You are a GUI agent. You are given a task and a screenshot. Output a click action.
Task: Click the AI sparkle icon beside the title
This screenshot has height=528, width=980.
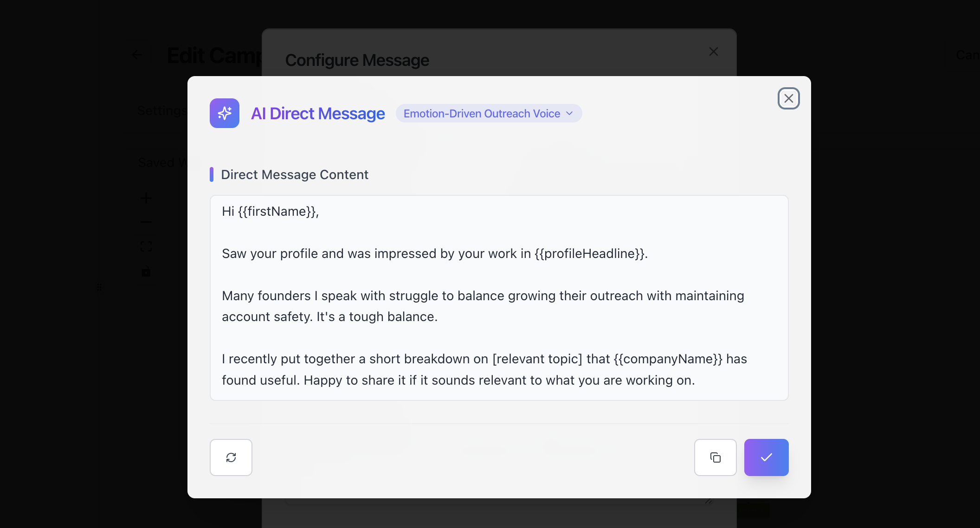point(225,113)
